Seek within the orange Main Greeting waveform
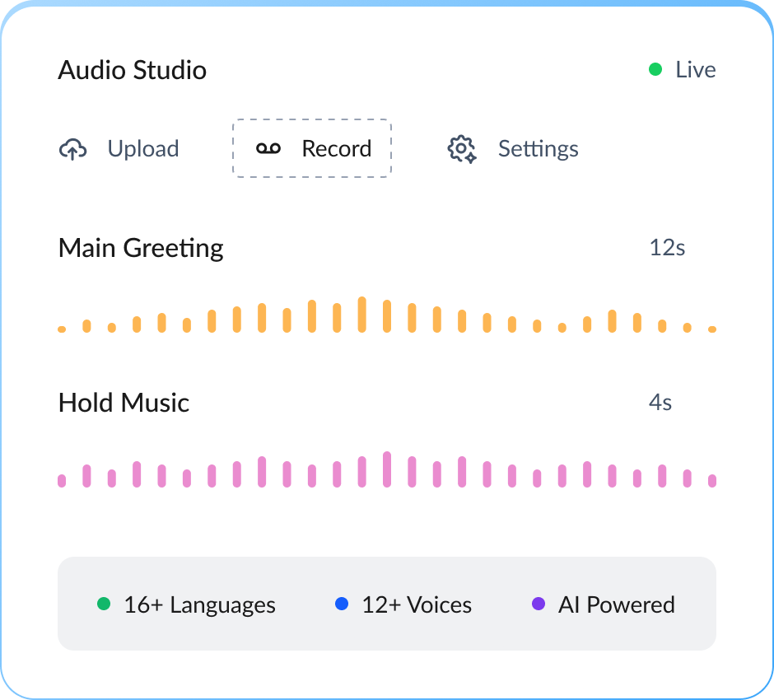The width and height of the screenshot is (774, 700). [x=387, y=315]
